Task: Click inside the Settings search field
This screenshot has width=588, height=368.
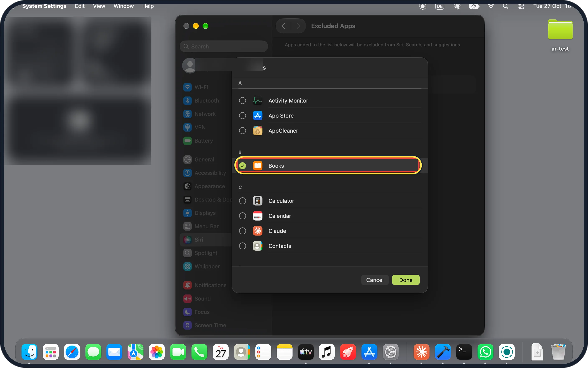Action: click(224, 46)
